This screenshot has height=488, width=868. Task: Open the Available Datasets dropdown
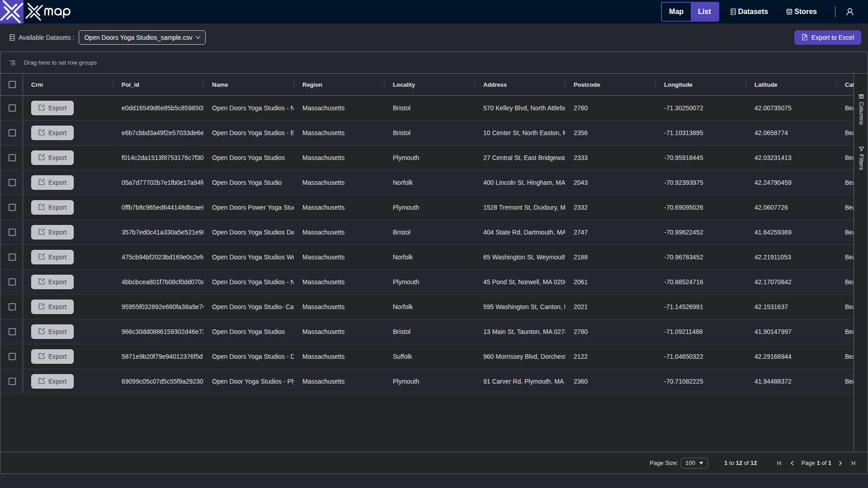tap(142, 38)
